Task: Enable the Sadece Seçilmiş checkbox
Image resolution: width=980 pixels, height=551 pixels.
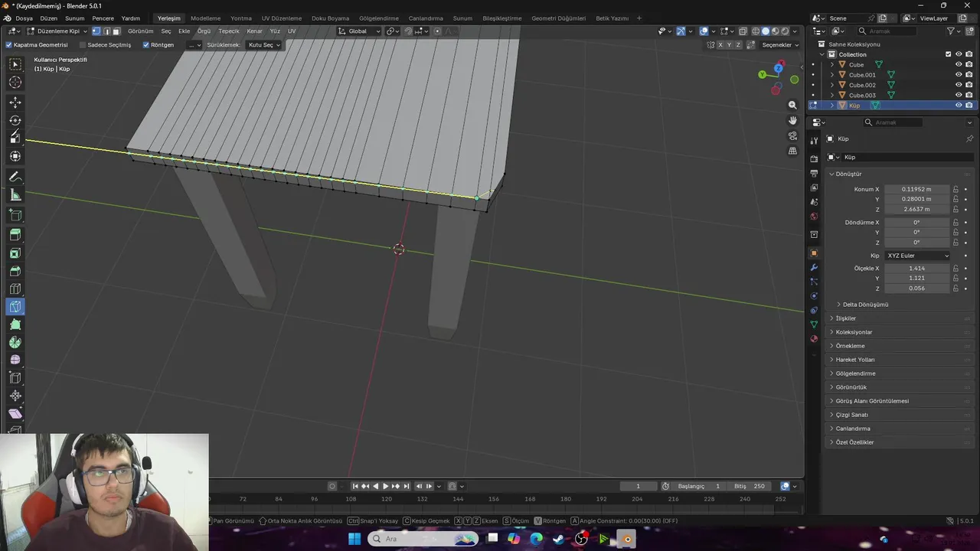Action: tap(83, 45)
